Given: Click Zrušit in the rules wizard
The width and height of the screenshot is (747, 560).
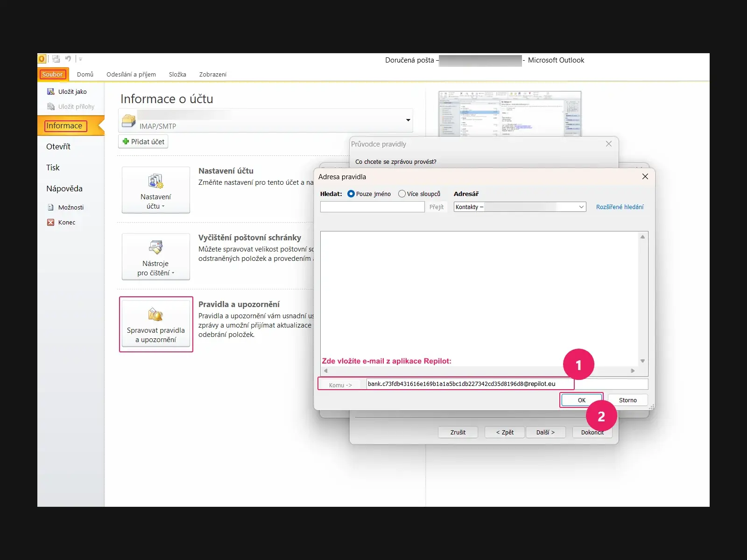Looking at the screenshot, I should [458, 432].
